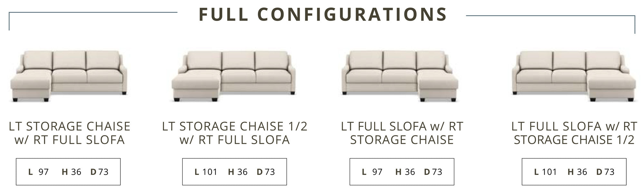Click the 'LT Storage Chaise w/ RT Full Slofa' label
The height and width of the screenshot is (192, 644).
pyautogui.click(x=69, y=133)
